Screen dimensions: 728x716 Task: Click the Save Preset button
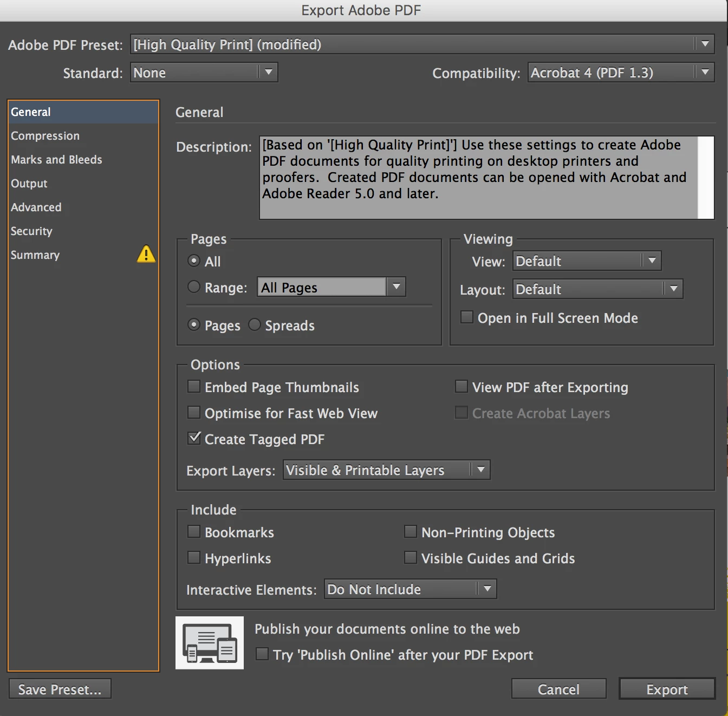(x=60, y=689)
